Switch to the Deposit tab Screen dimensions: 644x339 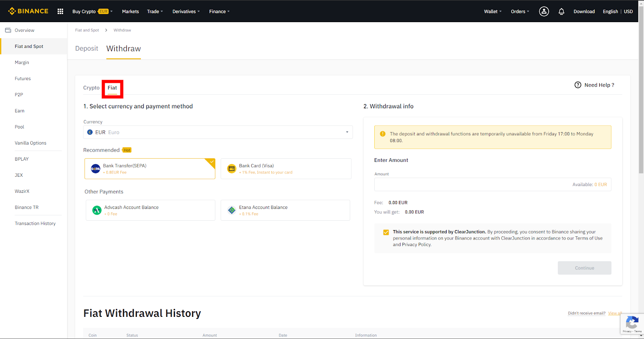pos(87,49)
